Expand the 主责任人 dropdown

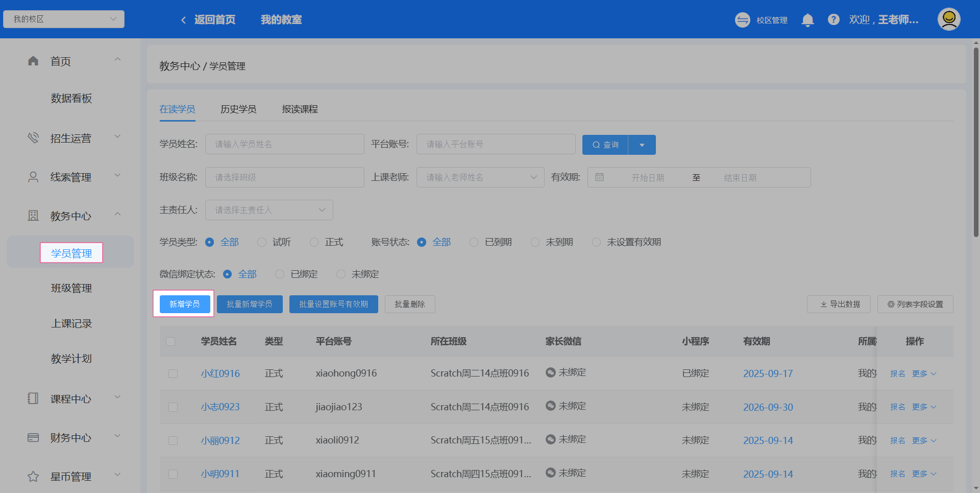pos(269,209)
